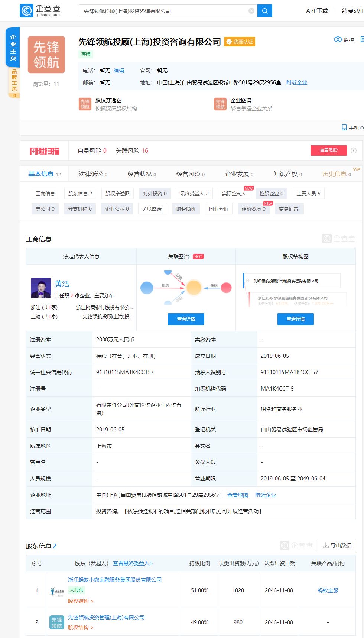Click APP下载 in the top bar

click(317, 11)
